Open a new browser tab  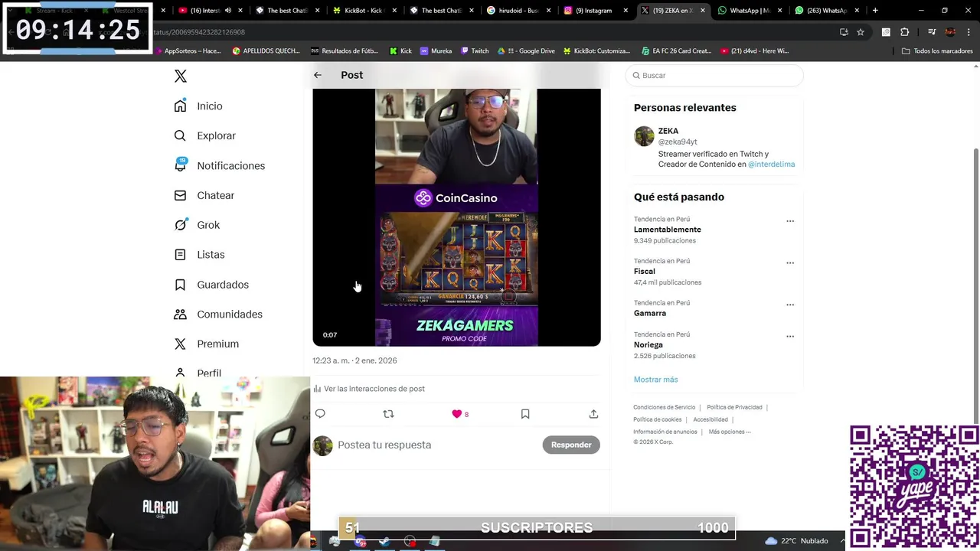(875, 11)
